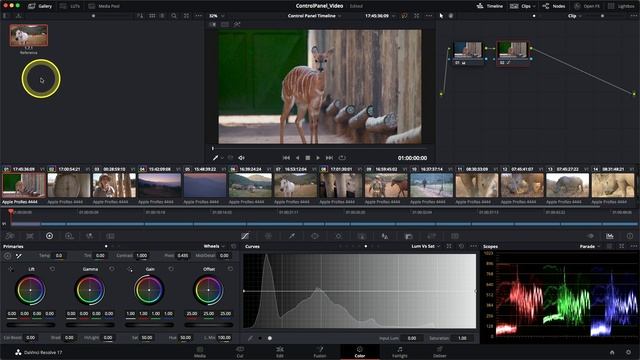Open the Keyframes panel icon
Image resolution: width=640 pixels, height=360 pixels.
click(590, 236)
